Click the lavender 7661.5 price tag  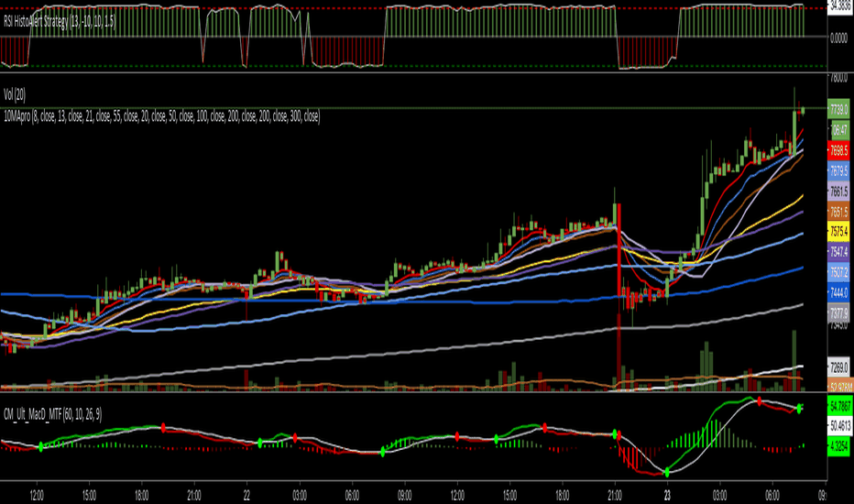(838, 192)
